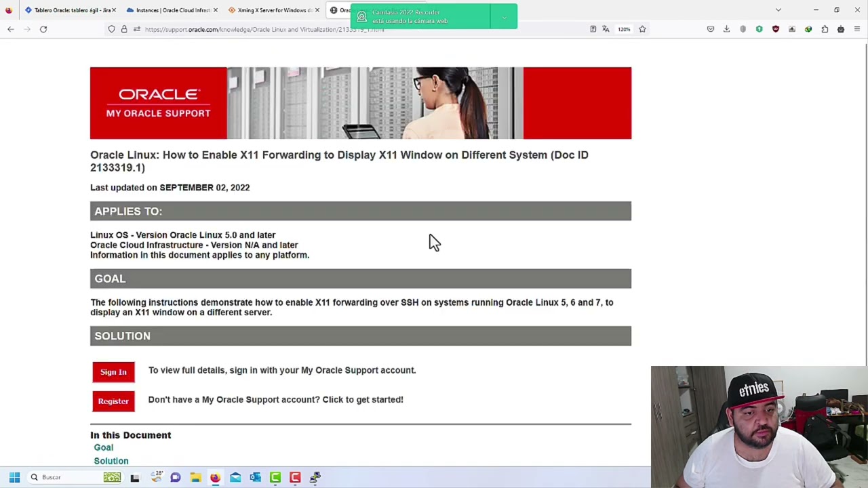Open the Windows Start menu

[x=14, y=477]
